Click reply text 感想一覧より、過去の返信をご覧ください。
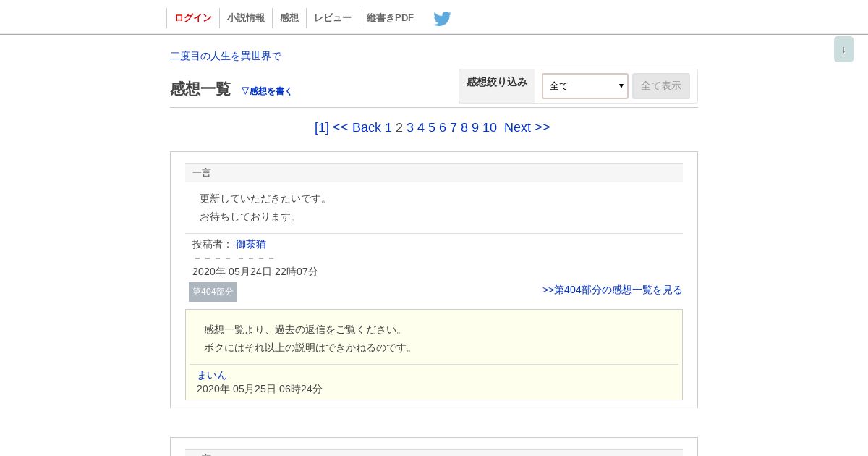 (x=305, y=329)
